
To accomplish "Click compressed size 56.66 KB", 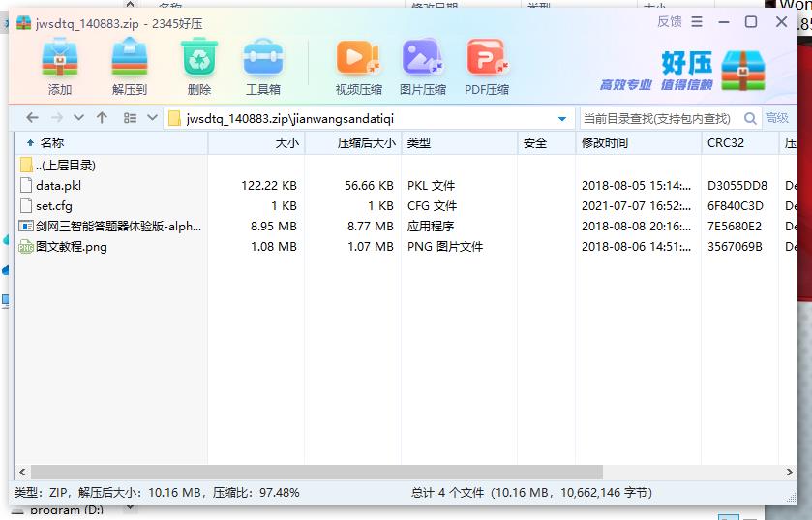I will pyautogui.click(x=370, y=185).
